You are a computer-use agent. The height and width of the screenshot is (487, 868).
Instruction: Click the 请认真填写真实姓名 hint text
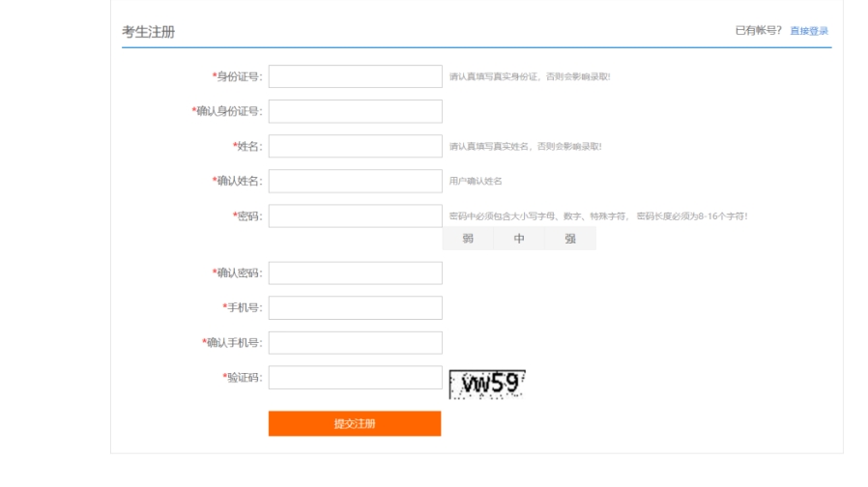[525, 146]
